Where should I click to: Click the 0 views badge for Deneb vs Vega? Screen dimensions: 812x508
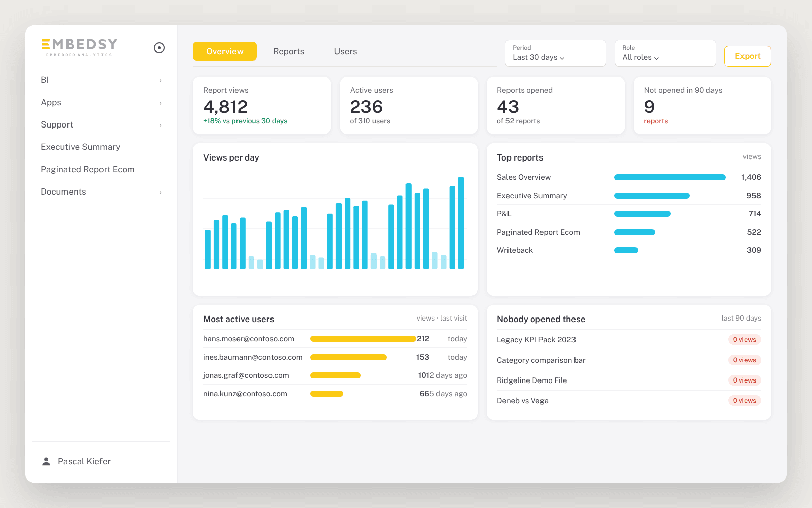[745, 401]
